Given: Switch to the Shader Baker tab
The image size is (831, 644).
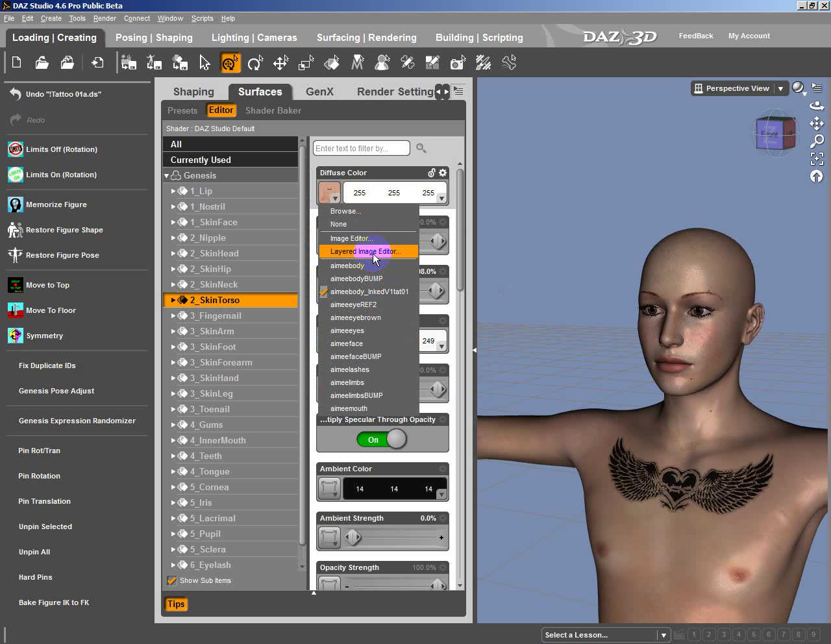Looking at the screenshot, I should (x=273, y=110).
